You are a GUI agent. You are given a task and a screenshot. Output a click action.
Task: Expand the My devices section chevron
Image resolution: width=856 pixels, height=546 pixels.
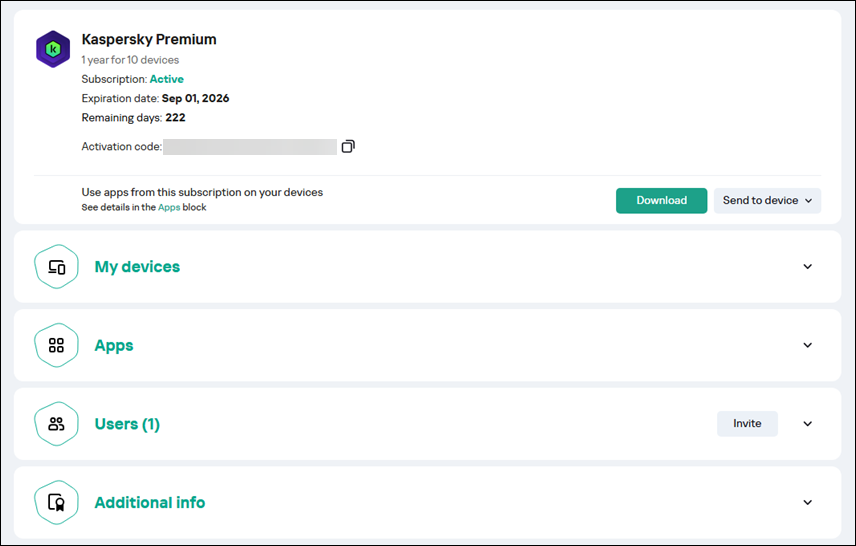tap(808, 267)
